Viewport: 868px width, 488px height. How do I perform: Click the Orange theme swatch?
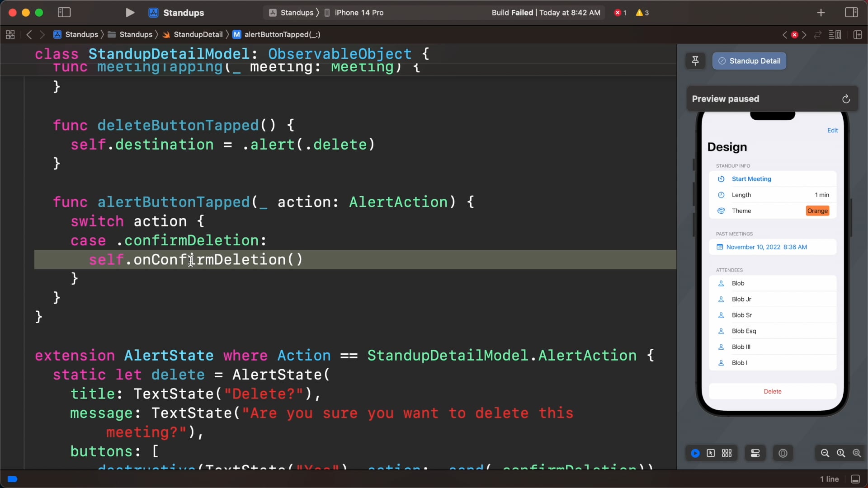817,211
